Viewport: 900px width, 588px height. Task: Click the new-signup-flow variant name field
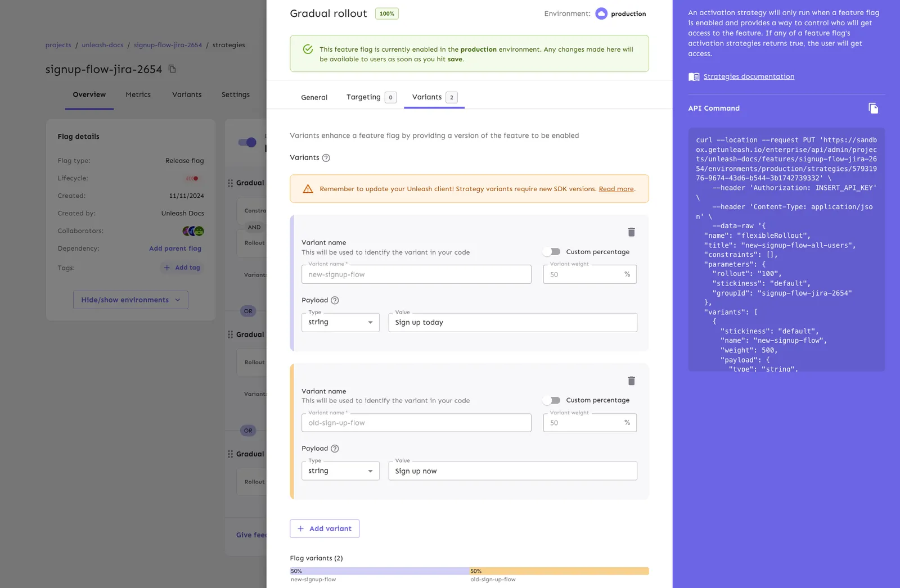click(x=416, y=274)
